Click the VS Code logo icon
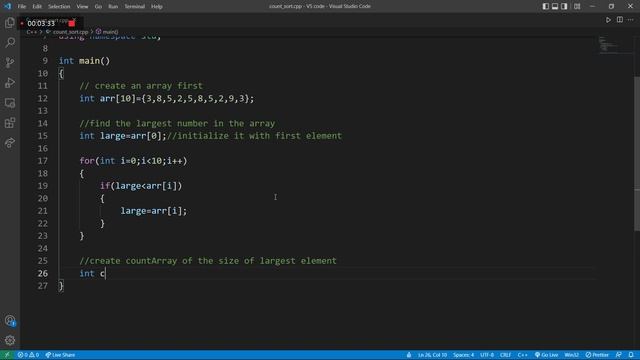Image resolution: width=640 pixels, height=360 pixels. pos(7,6)
